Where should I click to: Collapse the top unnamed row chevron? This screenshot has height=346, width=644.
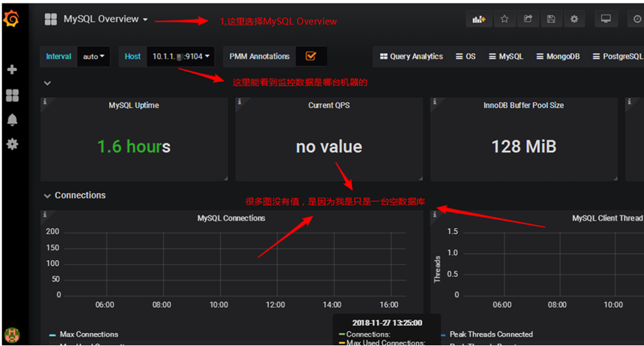(47, 83)
